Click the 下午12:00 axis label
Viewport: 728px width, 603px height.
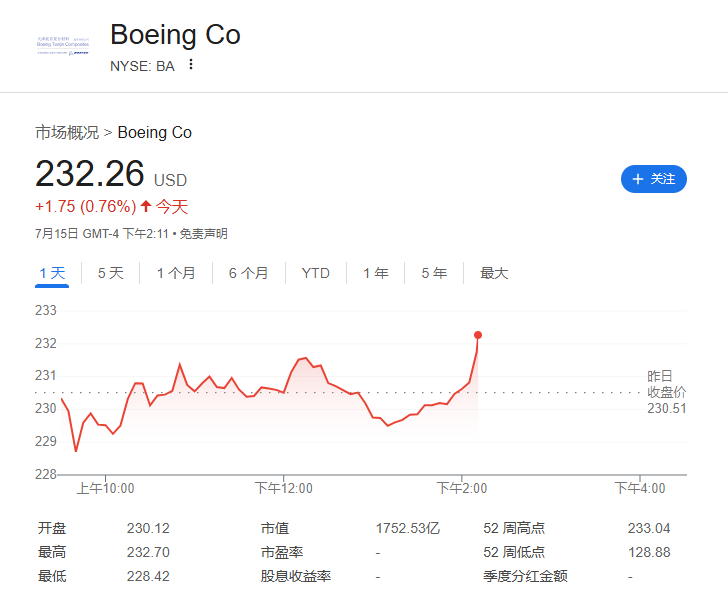(284, 488)
